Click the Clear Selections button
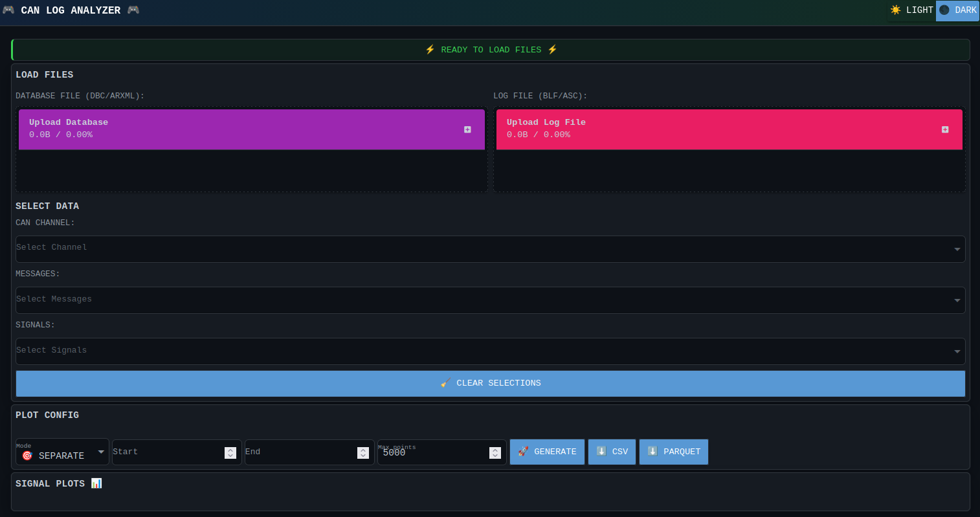This screenshot has height=517, width=980. [x=491, y=384]
